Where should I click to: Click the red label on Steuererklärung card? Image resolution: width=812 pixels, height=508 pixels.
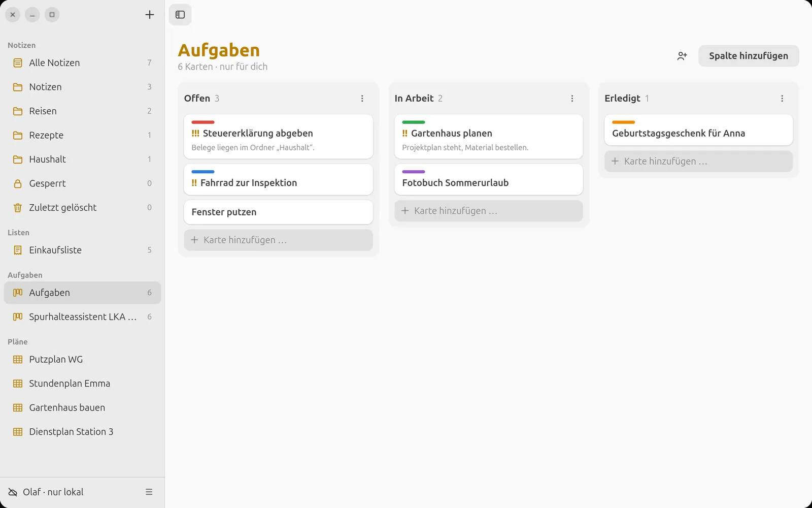[203, 122]
